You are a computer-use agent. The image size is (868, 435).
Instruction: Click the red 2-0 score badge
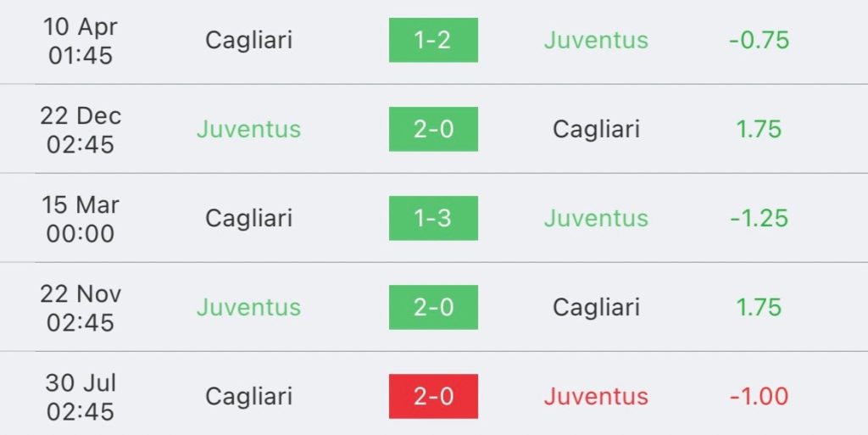click(x=433, y=396)
